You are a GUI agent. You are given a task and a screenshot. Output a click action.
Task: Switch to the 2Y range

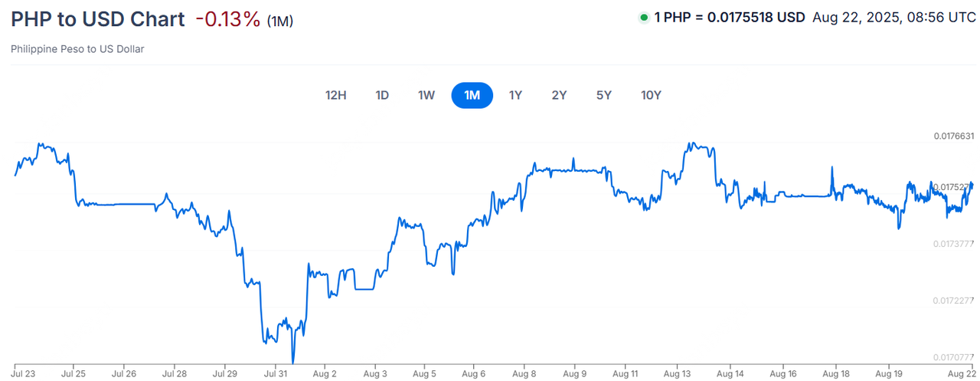[x=559, y=95]
